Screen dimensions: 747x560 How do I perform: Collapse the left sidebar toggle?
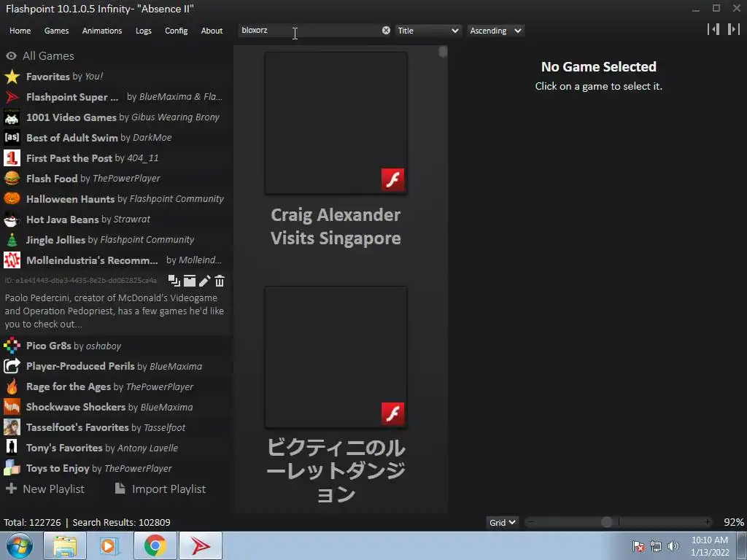713,29
